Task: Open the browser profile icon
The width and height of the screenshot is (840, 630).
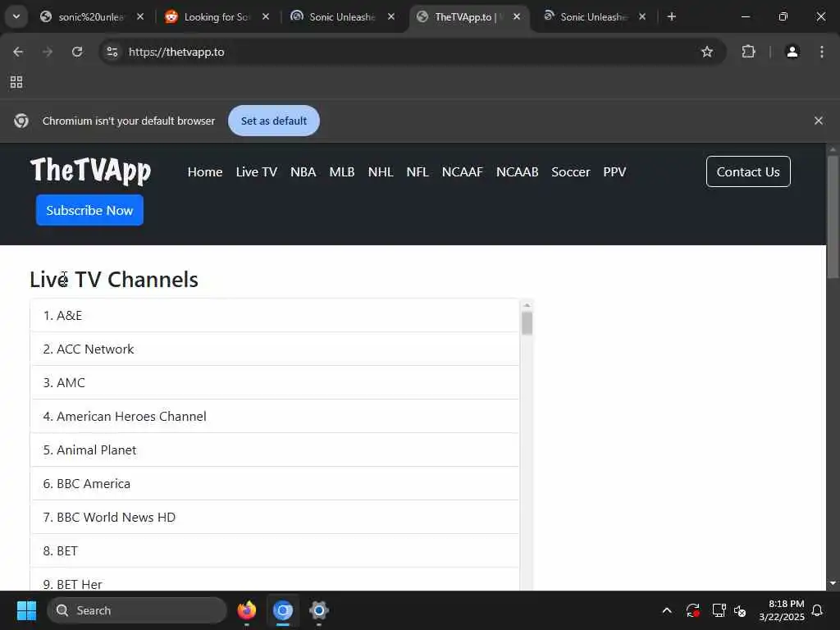Action: (792, 52)
